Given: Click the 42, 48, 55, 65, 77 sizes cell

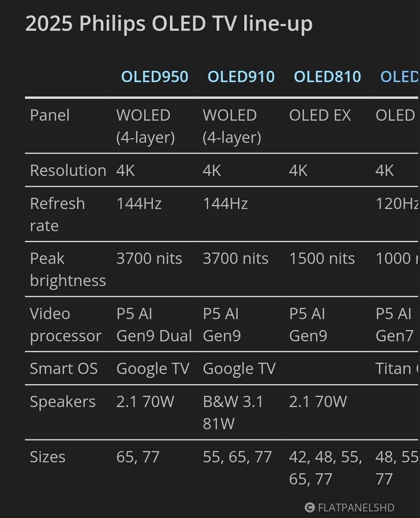Looking at the screenshot, I should 325,468.
